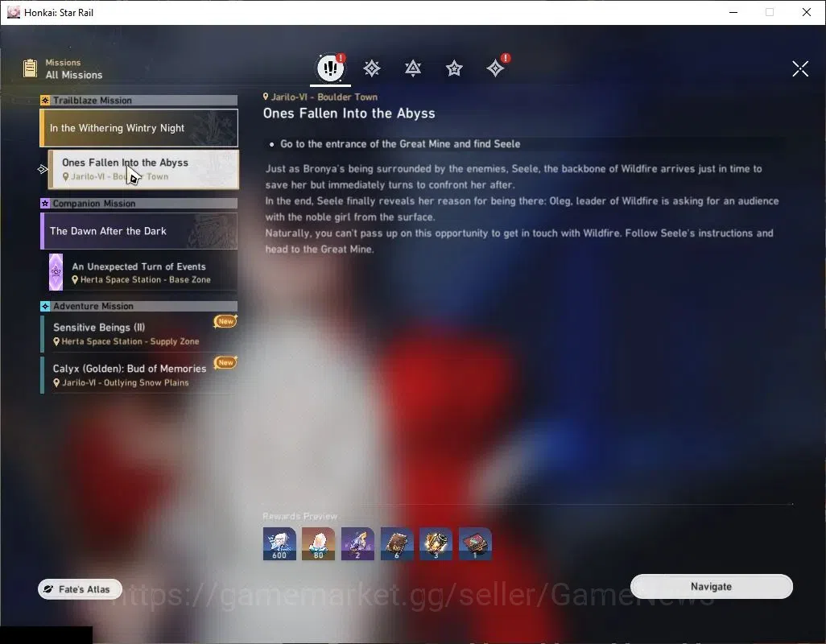Click the New badge on Calyx (Golden)
The height and width of the screenshot is (644, 826).
[225, 362]
